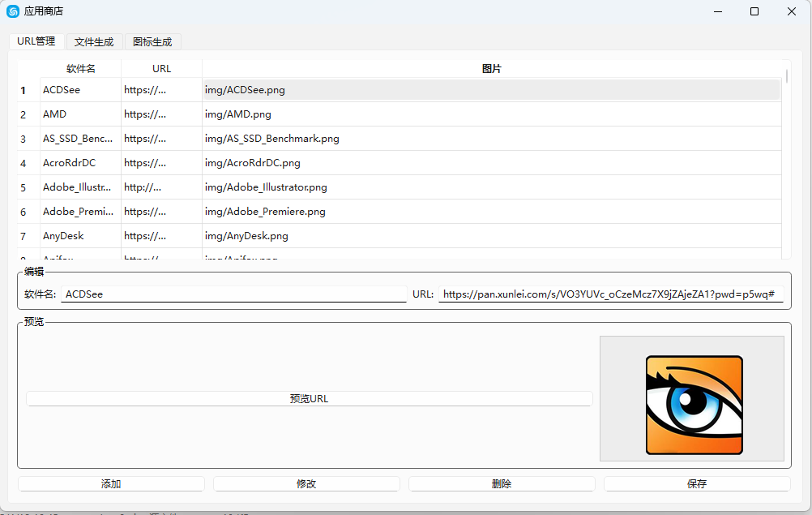Click the 删除 button
The image size is (812, 515).
tap(502, 483)
